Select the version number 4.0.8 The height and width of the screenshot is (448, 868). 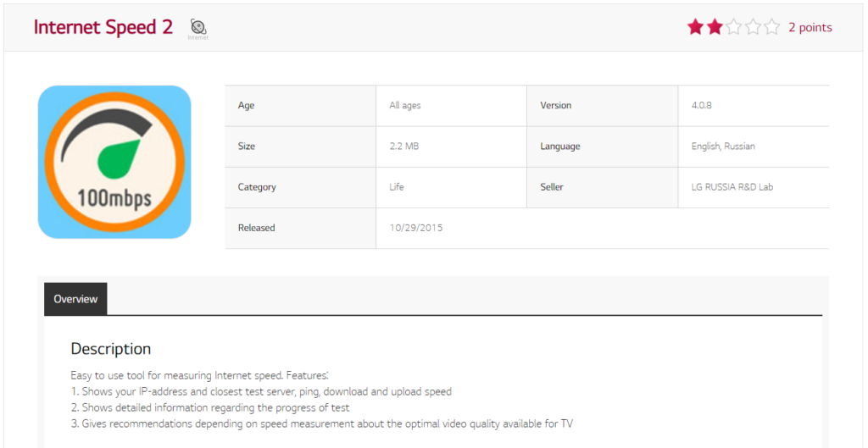coord(702,106)
